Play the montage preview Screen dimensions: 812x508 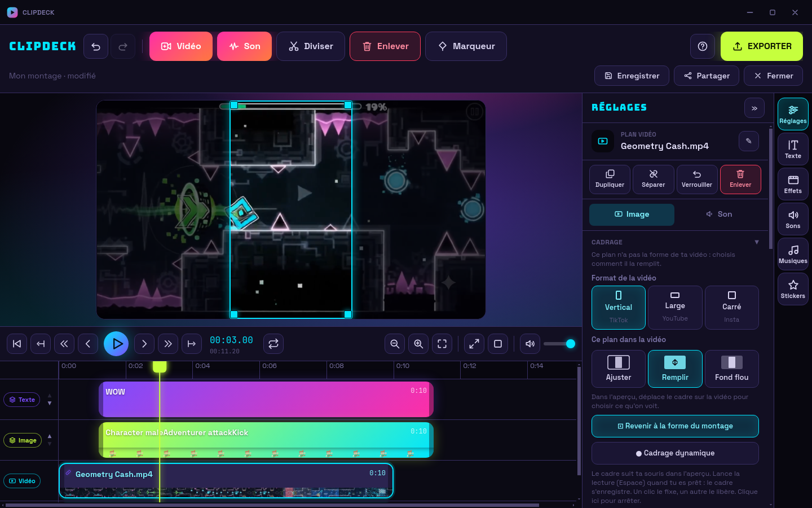click(116, 344)
